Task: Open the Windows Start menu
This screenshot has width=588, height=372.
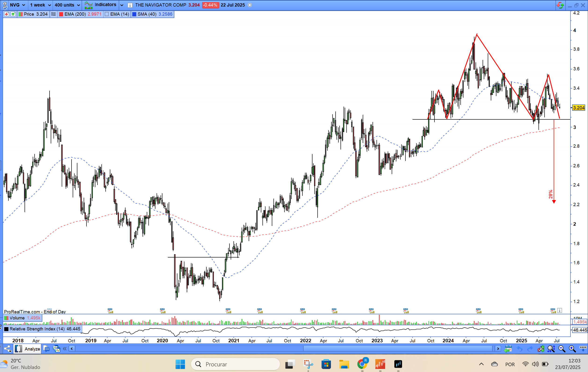Action: pos(180,364)
